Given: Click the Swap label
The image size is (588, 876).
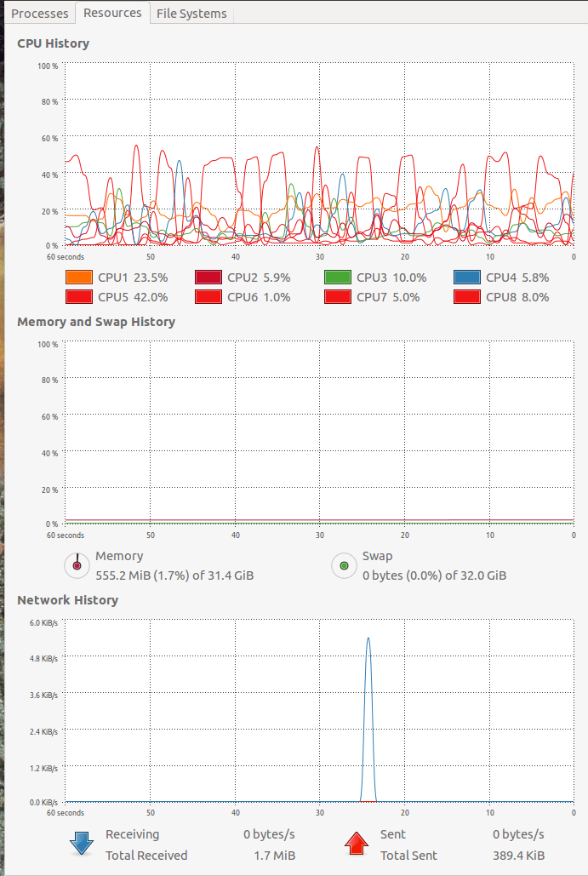Looking at the screenshot, I should (378, 556).
